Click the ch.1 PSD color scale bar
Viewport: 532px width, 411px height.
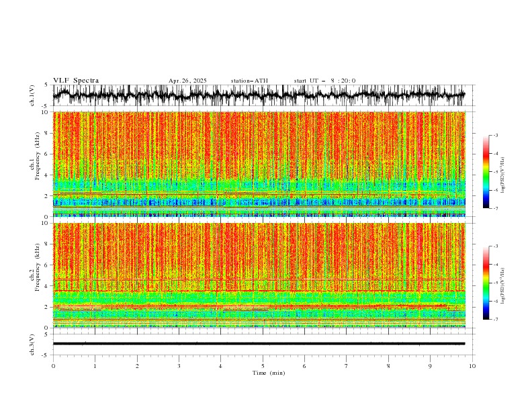click(x=486, y=172)
